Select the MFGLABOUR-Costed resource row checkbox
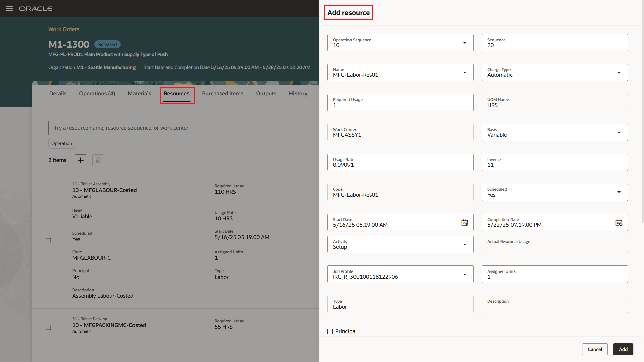 48,240
